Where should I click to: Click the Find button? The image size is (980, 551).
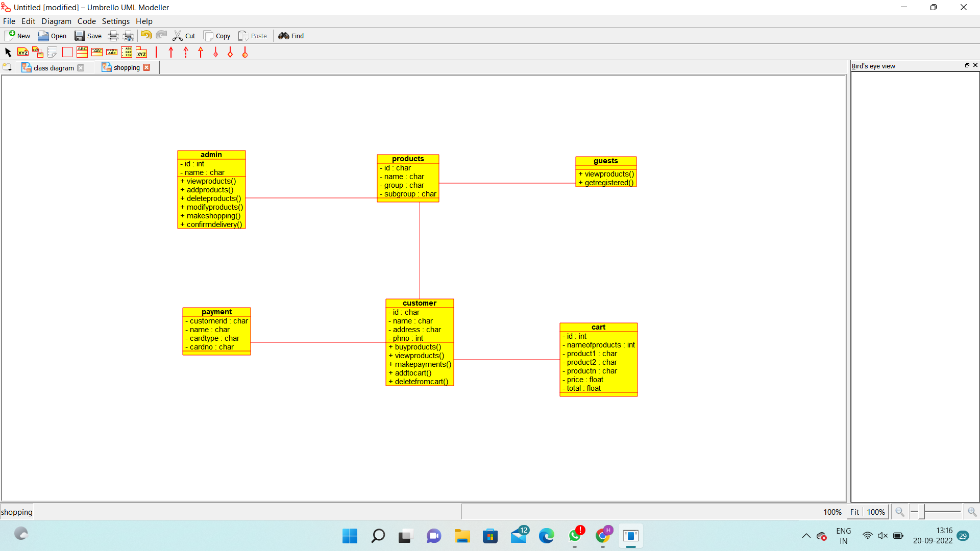[291, 36]
